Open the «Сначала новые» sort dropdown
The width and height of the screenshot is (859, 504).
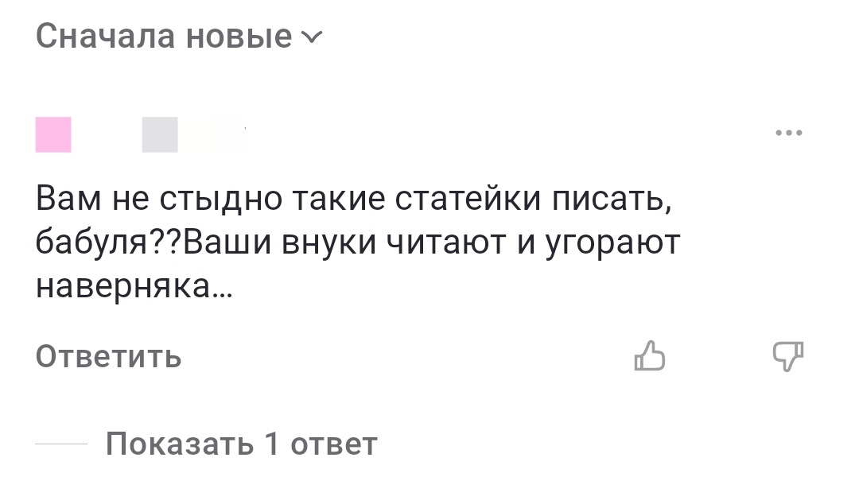click(x=175, y=35)
